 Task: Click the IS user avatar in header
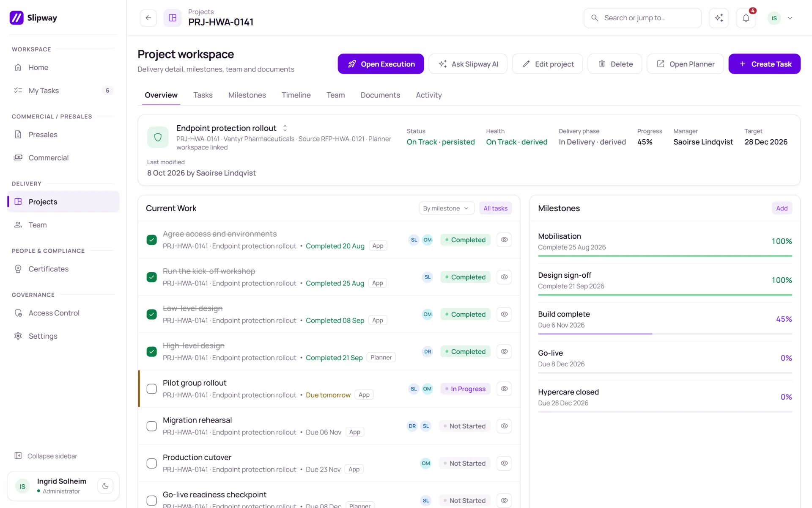pyautogui.click(x=774, y=18)
